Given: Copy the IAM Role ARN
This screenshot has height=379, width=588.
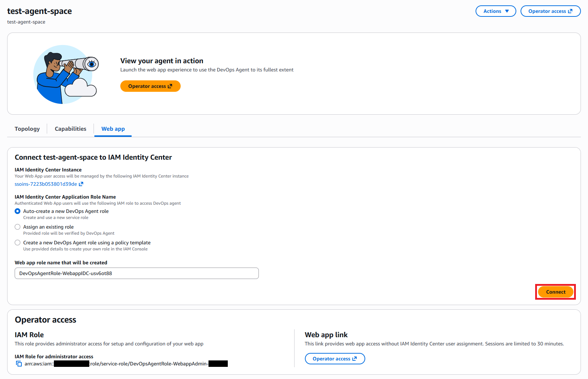Looking at the screenshot, I should (x=19, y=364).
